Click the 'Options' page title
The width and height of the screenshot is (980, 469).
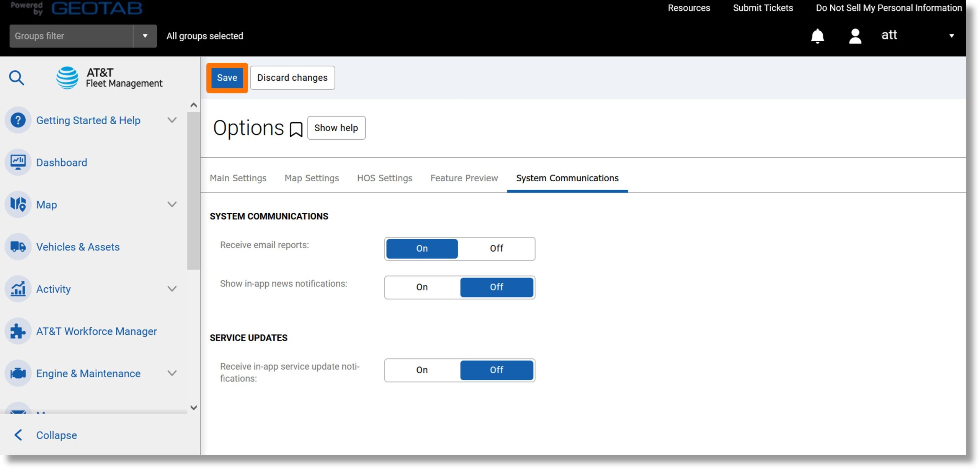pyautogui.click(x=248, y=128)
